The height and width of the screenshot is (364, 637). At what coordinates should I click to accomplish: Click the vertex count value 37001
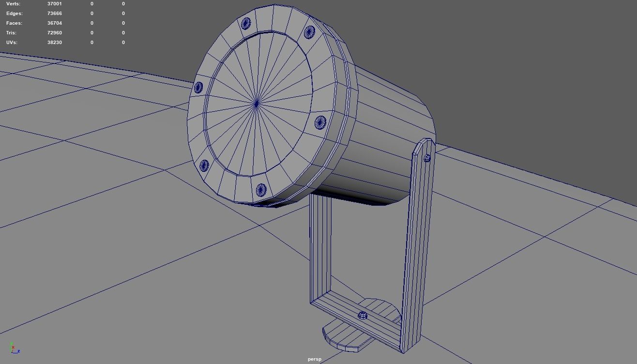[55, 4]
